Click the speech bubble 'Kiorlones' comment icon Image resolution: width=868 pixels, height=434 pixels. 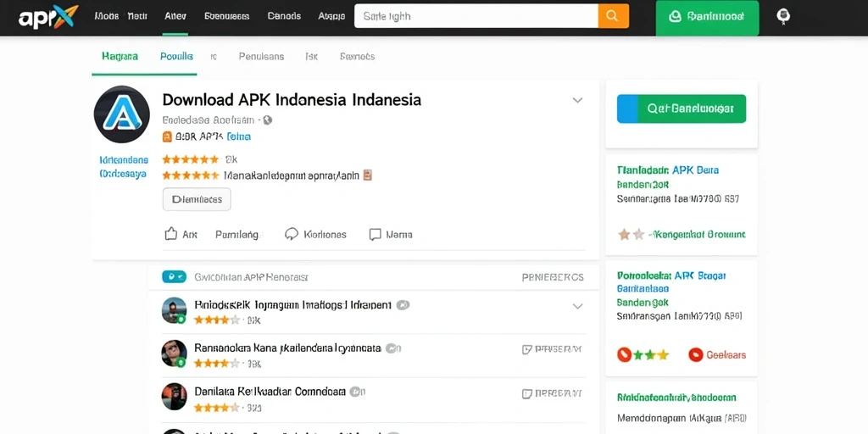(292, 234)
